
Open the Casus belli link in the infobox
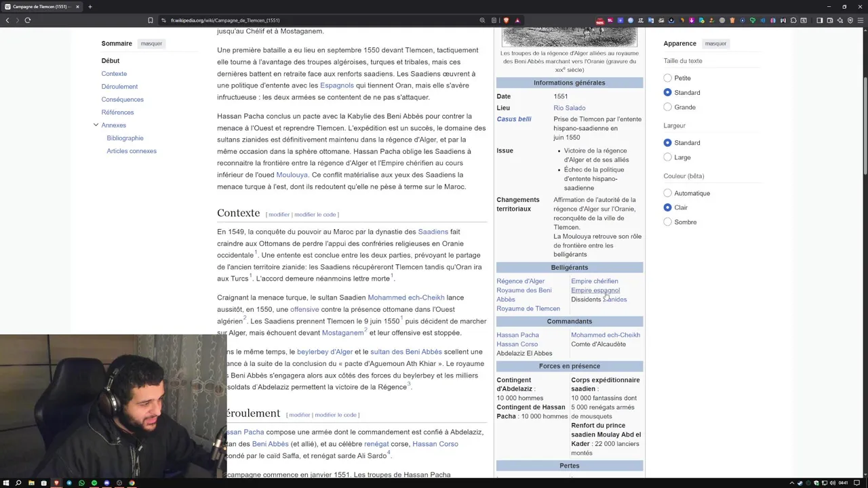coord(514,119)
